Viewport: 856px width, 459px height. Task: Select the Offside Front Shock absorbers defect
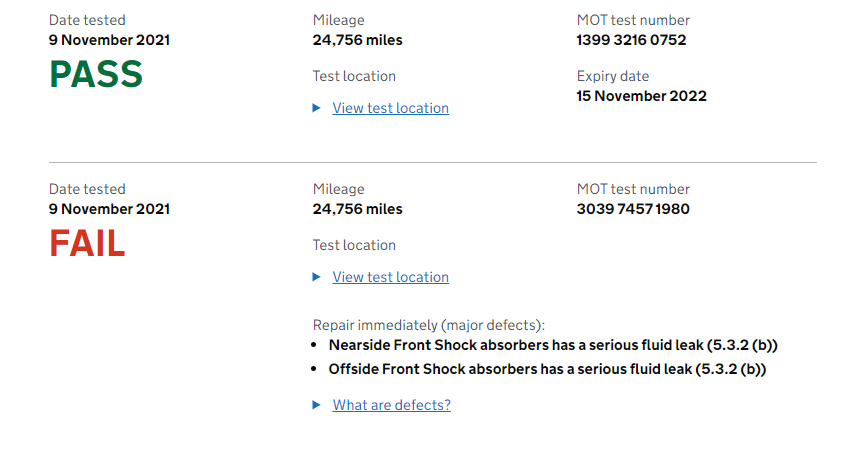(547, 369)
